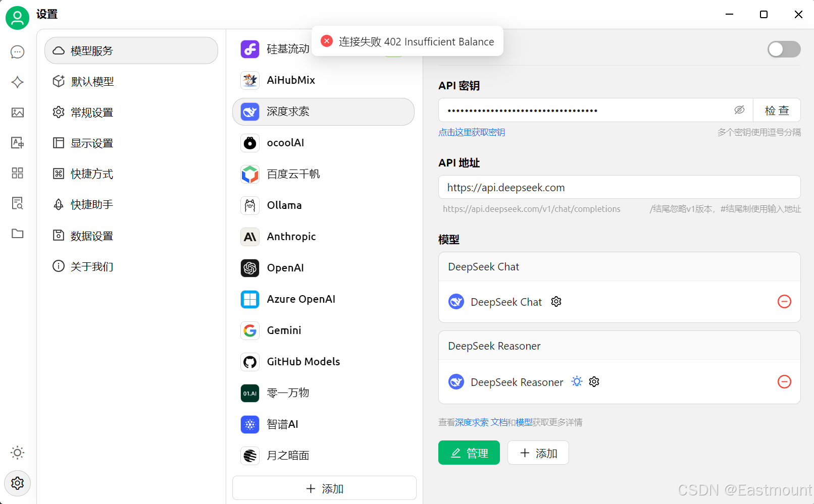
Task: Click the 检查 API key button
Action: (x=777, y=110)
